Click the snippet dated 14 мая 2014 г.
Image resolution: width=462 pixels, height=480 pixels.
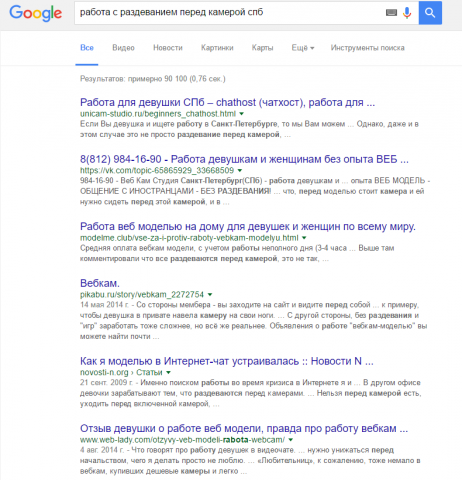pyautogui.click(x=254, y=321)
